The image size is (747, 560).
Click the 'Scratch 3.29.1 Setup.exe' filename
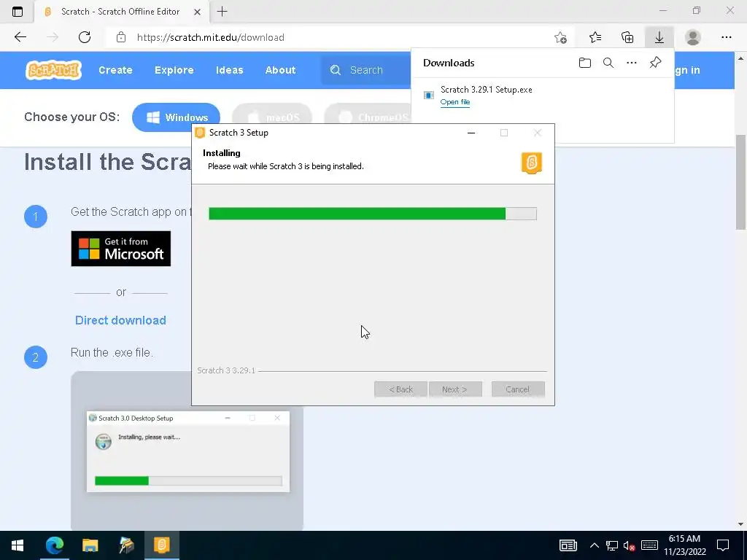(x=487, y=90)
